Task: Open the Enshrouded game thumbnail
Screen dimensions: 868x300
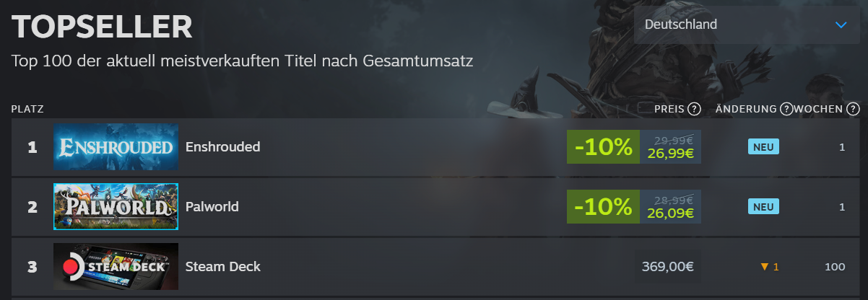Action: [x=116, y=147]
